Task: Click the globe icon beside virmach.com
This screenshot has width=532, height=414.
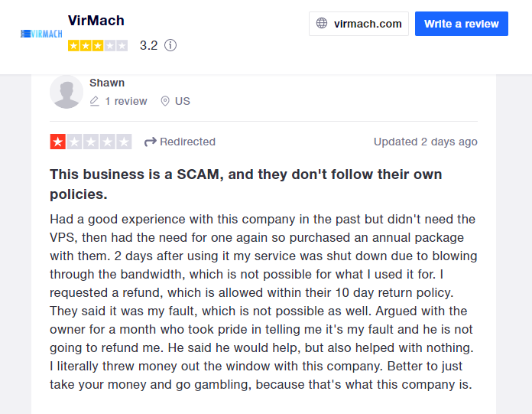Action: tap(322, 23)
